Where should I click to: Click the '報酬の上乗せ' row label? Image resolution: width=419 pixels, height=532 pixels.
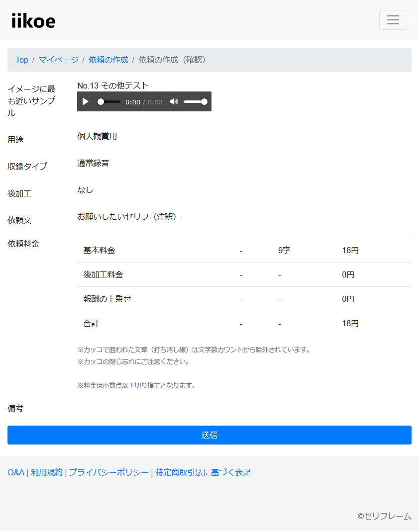coord(107,299)
